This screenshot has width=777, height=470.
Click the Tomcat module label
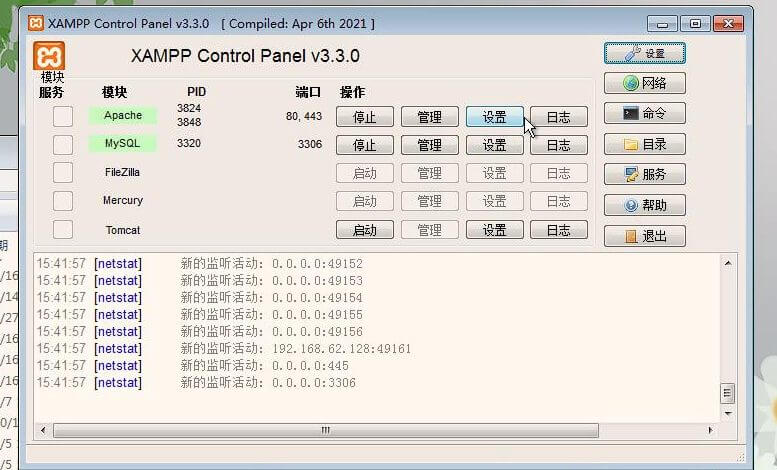pyautogui.click(x=123, y=230)
